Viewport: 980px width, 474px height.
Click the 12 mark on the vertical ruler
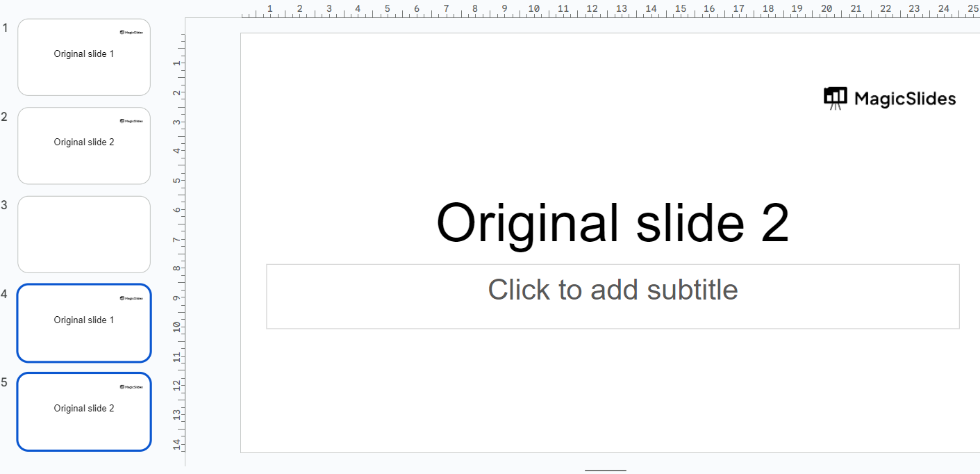point(176,384)
